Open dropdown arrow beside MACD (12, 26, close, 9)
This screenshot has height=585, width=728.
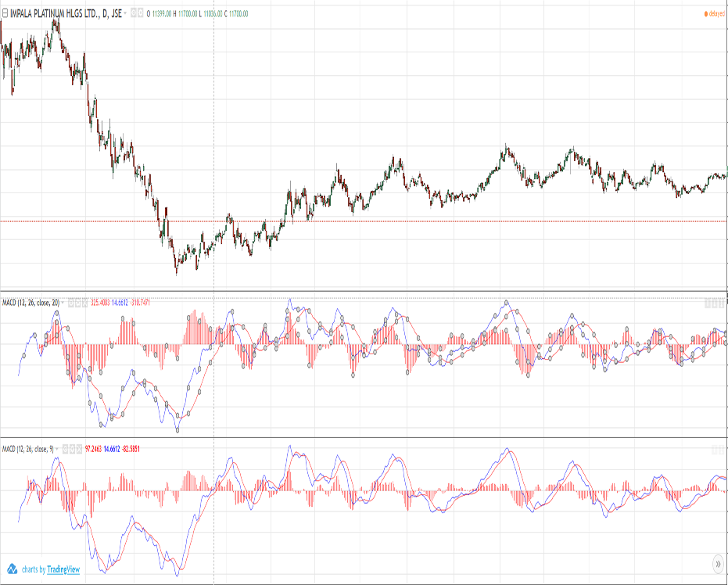click(56, 449)
